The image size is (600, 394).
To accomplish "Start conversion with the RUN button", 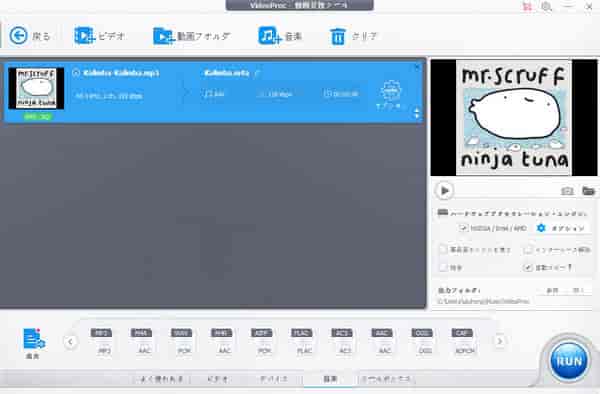I will click(x=569, y=361).
